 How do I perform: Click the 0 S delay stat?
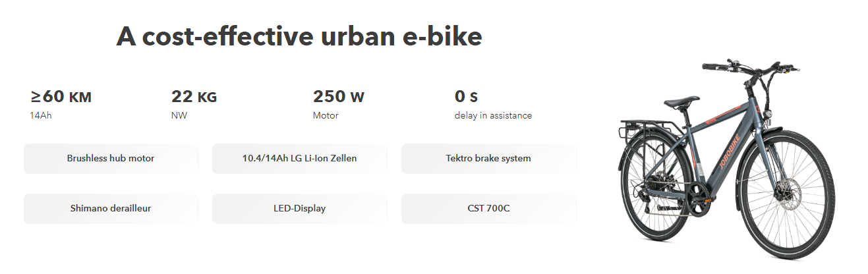tap(466, 97)
